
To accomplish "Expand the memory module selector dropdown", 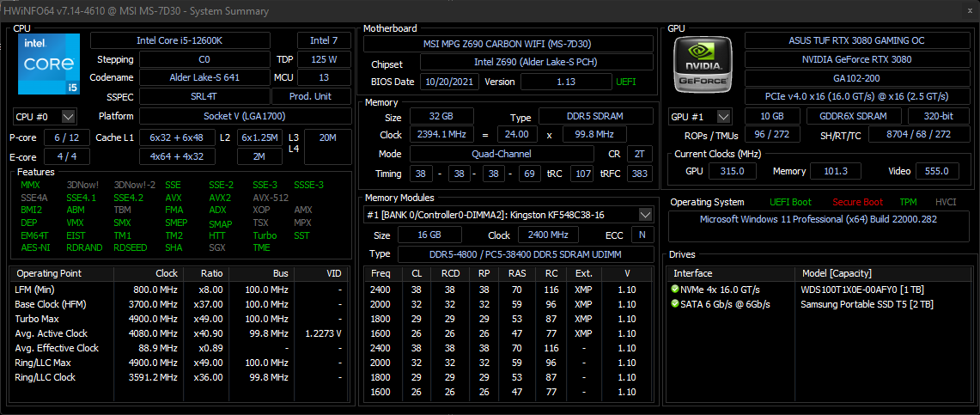I will point(645,215).
